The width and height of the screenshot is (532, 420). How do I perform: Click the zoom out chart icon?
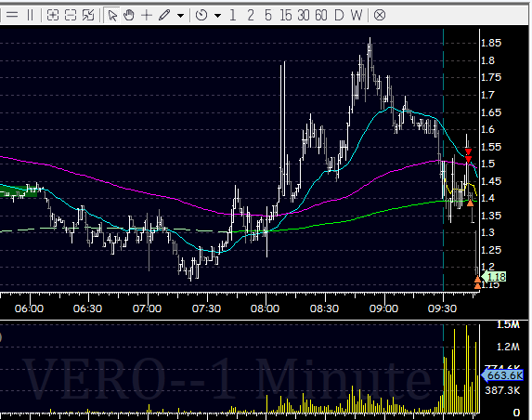point(71,15)
